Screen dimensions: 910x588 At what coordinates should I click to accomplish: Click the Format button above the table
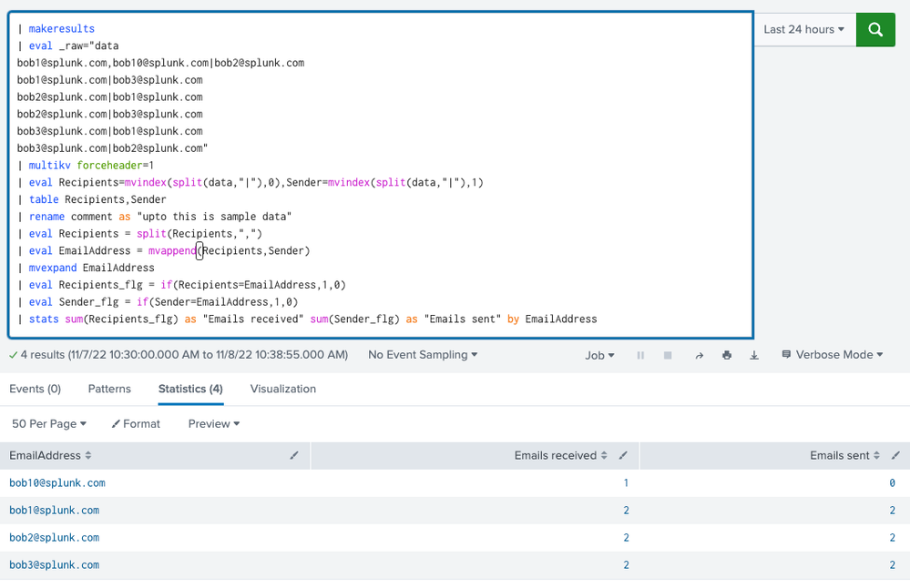tap(136, 423)
